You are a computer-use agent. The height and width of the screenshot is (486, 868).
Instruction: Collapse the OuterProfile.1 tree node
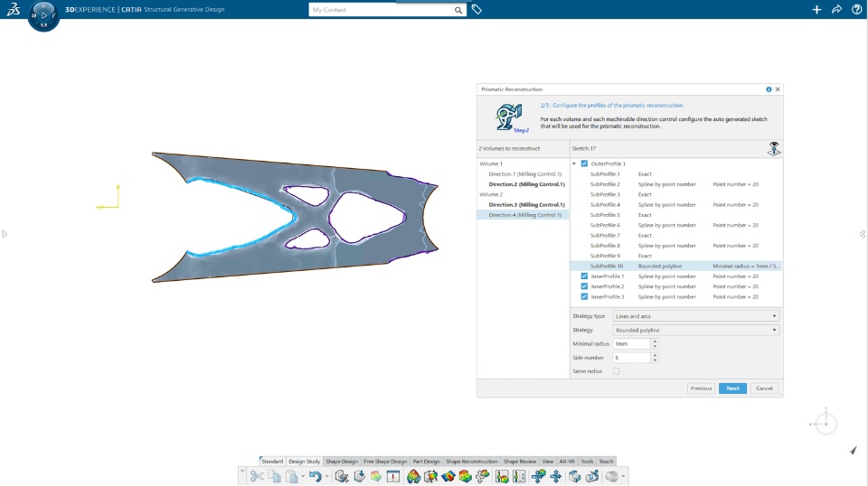pos(574,164)
